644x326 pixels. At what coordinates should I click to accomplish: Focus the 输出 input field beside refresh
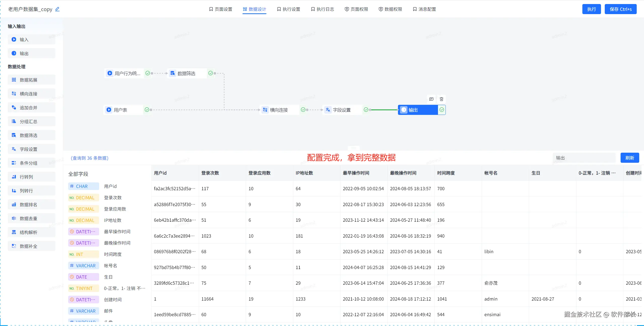[584, 158]
